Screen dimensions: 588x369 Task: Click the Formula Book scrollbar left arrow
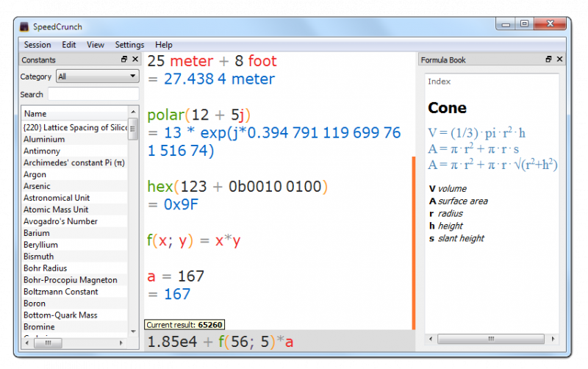[431, 339]
